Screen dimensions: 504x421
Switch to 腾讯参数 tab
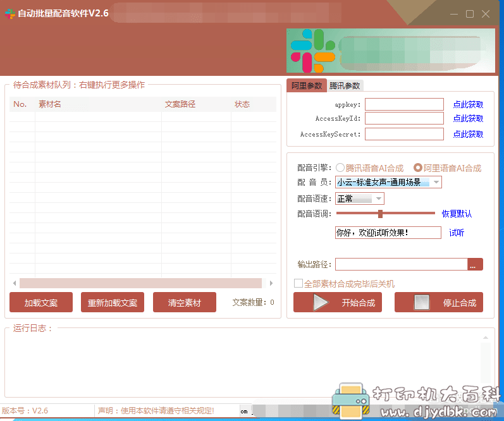[345, 86]
